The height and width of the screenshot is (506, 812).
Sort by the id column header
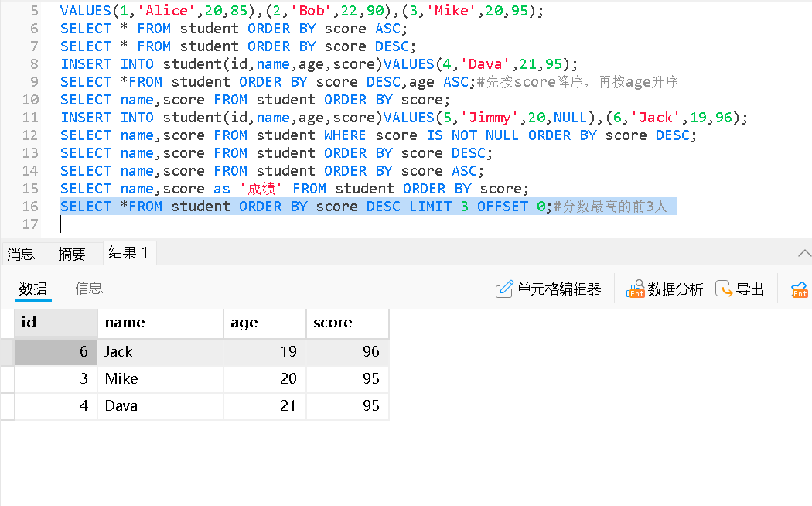(x=56, y=323)
